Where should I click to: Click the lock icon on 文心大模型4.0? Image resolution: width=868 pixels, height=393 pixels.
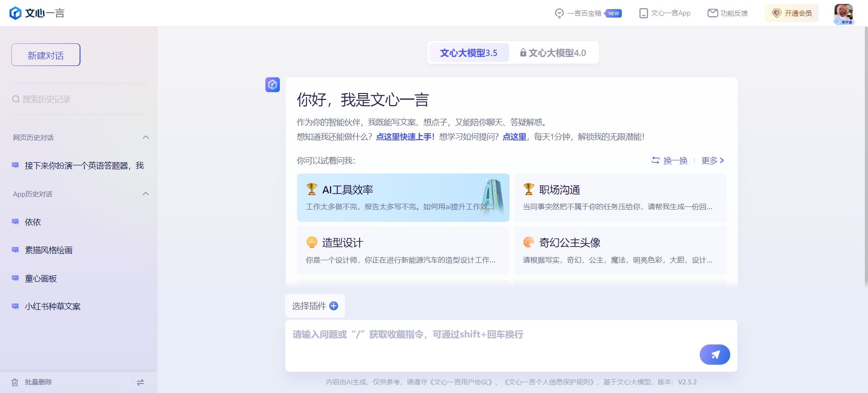523,53
